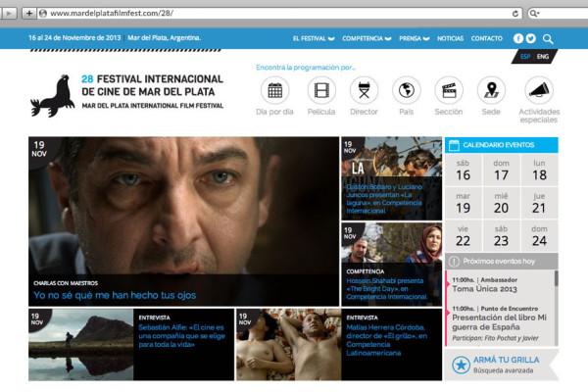Open the festival Facebook page icon

point(517,38)
